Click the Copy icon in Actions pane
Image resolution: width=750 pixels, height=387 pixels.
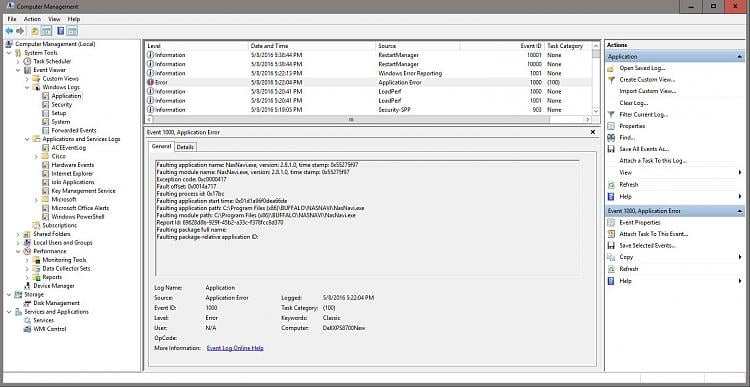[611, 257]
